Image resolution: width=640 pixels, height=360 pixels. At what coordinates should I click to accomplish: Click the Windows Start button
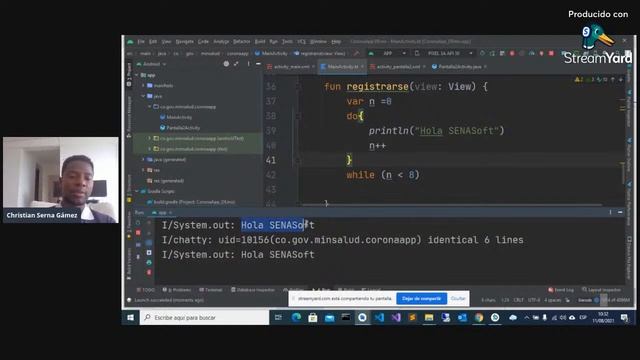point(130,317)
